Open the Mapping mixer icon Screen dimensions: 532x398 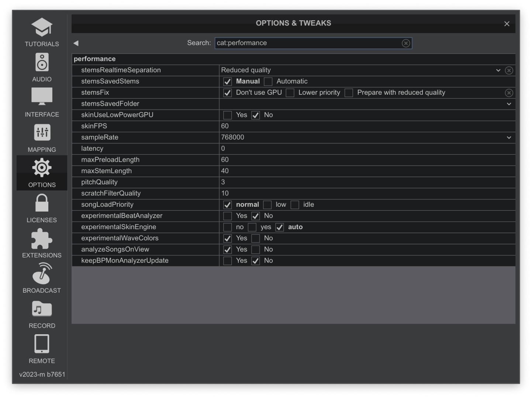[42, 132]
